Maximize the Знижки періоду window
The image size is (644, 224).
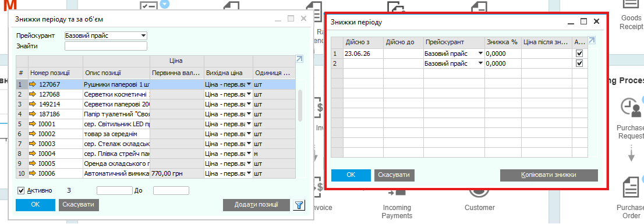(583, 22)
